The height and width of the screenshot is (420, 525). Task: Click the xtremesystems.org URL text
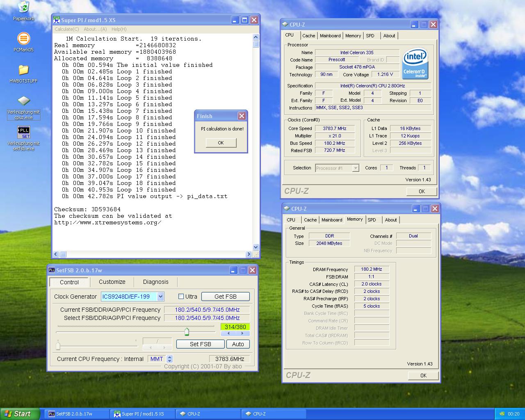107,222
